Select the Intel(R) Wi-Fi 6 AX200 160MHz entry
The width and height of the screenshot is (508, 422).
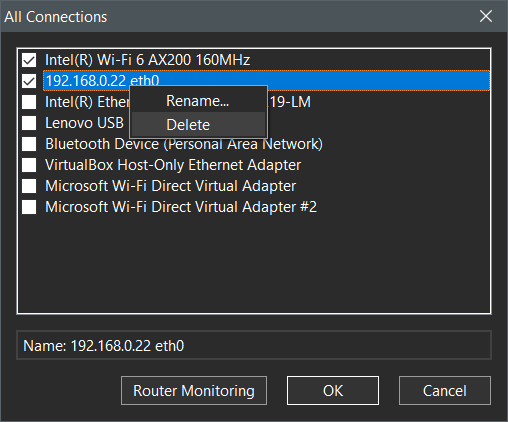pyautogui.click(x=147, y=60)
